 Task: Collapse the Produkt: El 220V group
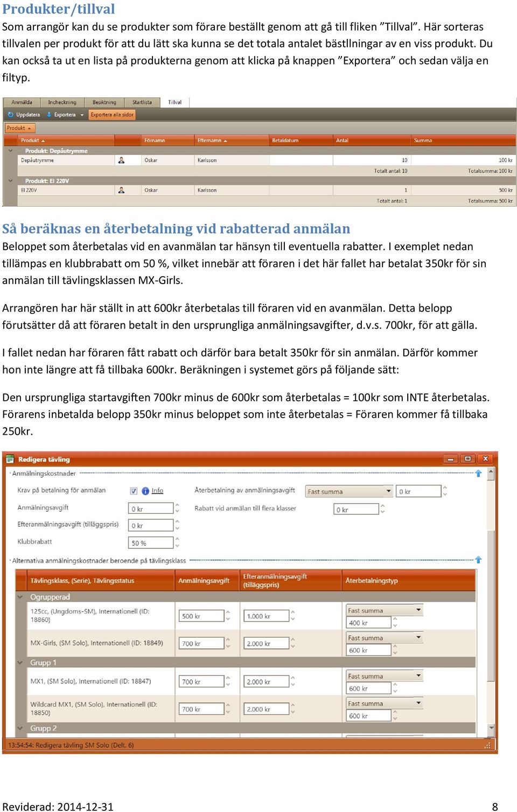coord(10,181)
